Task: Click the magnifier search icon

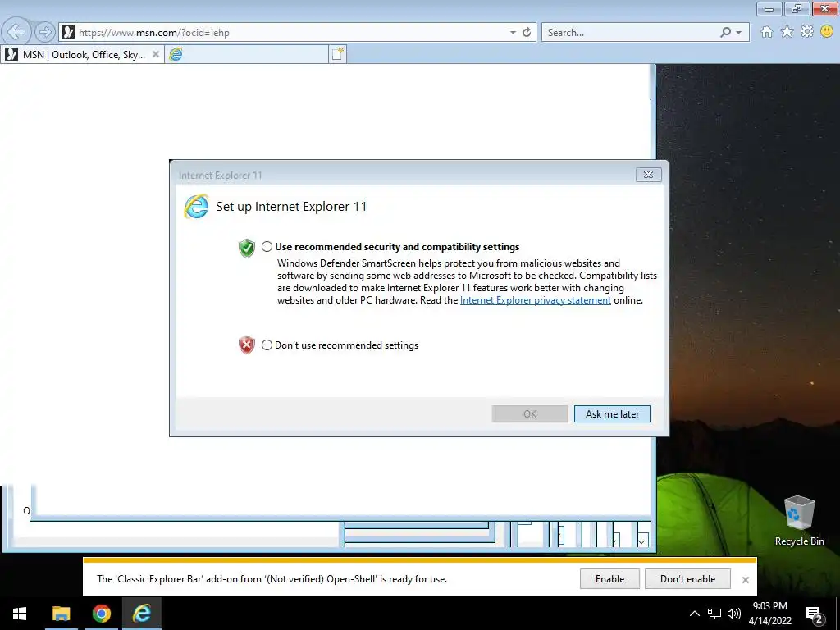Action: pos(725,33)
